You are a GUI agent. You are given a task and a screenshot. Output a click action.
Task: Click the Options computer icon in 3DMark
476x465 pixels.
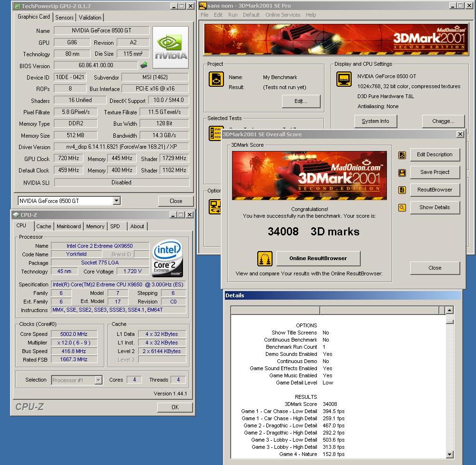click(214, 207)
